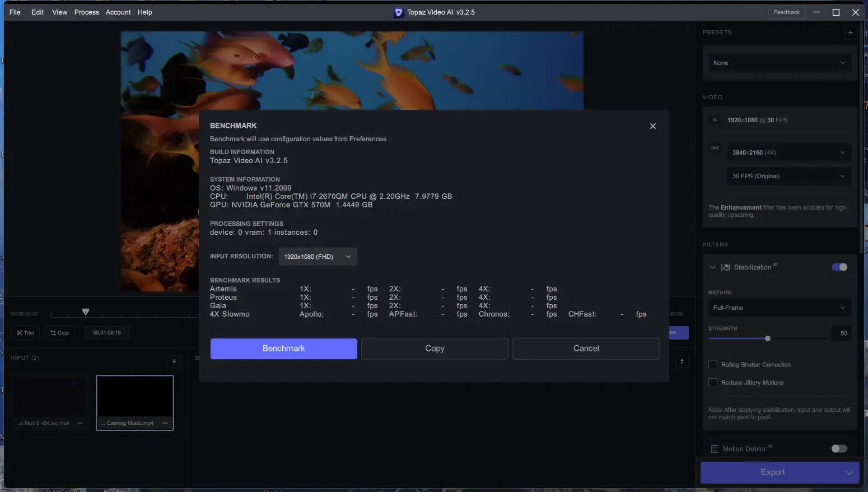Open options menu for x64.iso.mp4 clip
868x492 pixels.
point(80,423)
